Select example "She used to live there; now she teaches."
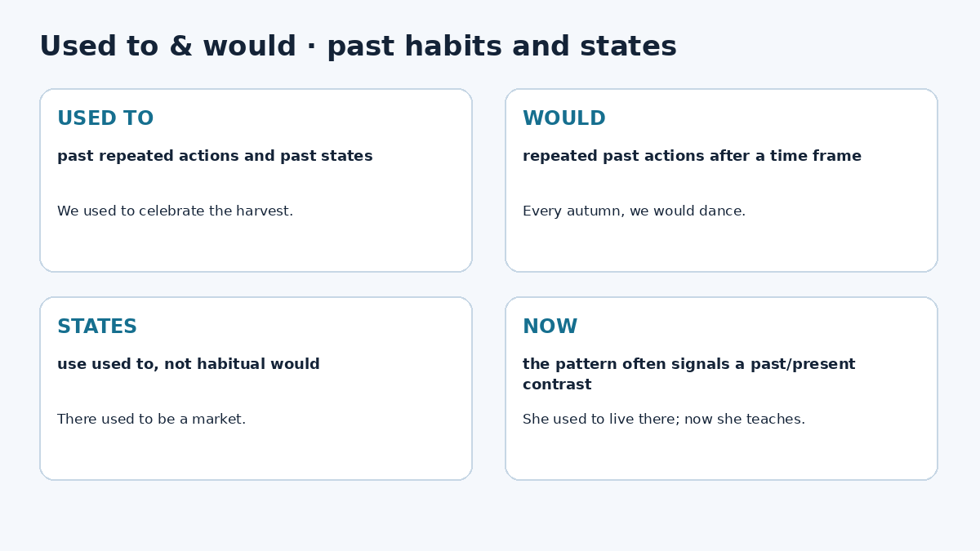 point(664,420)
